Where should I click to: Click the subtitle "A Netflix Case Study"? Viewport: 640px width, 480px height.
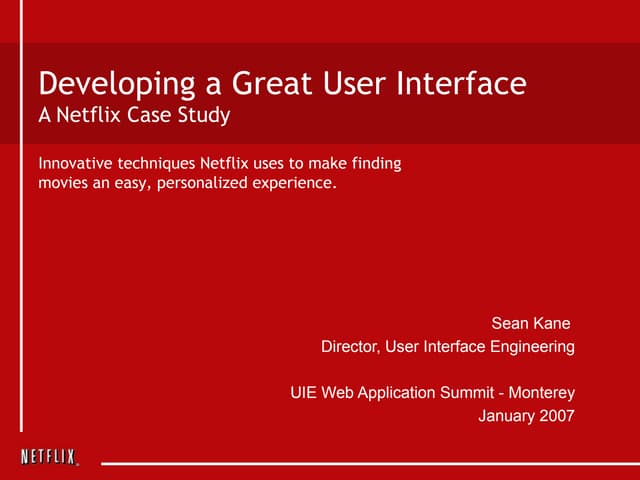[134, 115]
